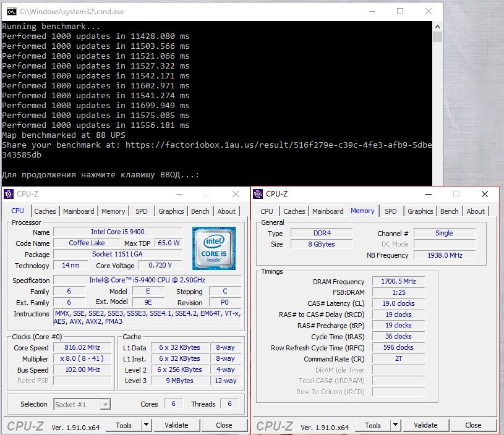The width and height of the screenshot is (504, 435).
Task: Click the CAS# Latency value '19.0 clocks'
Action: tap(399, 303)
